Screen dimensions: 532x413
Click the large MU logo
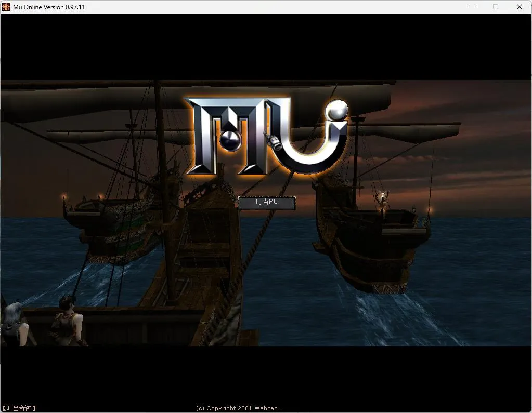[x=266, y=135]
